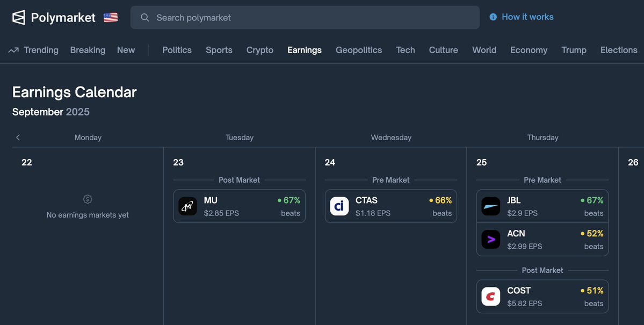Switch to the Sports category
Image resolution: width=644 pixels, height=325 pixels.
[219, 50]
